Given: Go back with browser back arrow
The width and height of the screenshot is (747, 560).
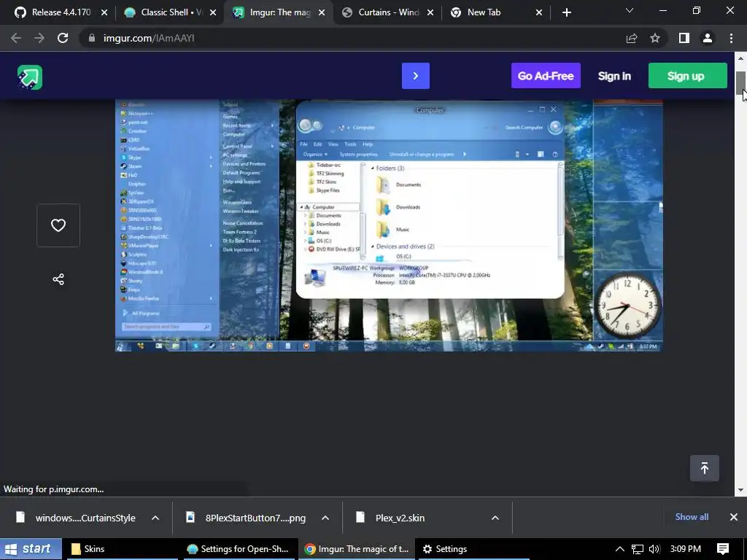Looking at the screenshot, I should click(x=16, y=38).
